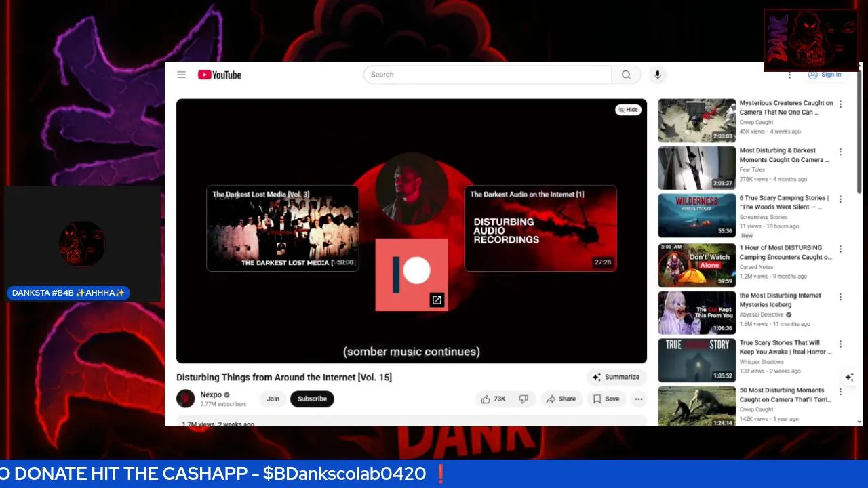Click Summarize button under the video
Screen dimensions: 868x488
pos(616,377)
